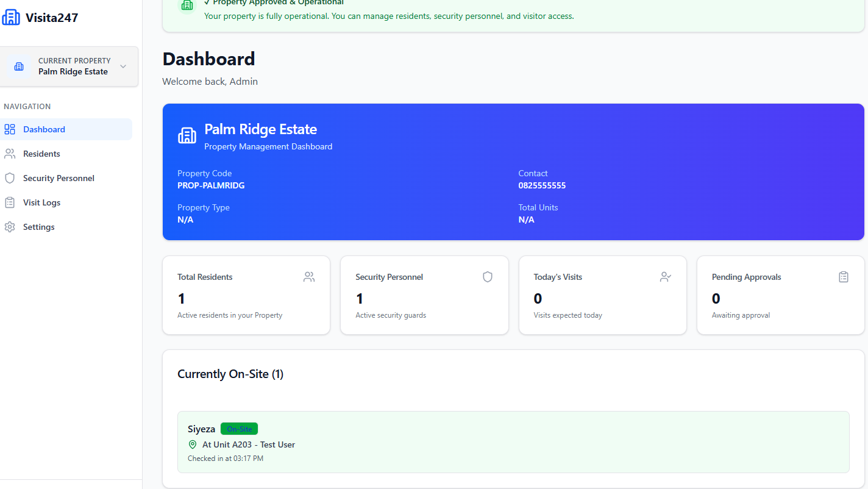Click the Security Personnel shield icon
The height and width of the screenshot is (489, 868).
(x=10, y=177)
